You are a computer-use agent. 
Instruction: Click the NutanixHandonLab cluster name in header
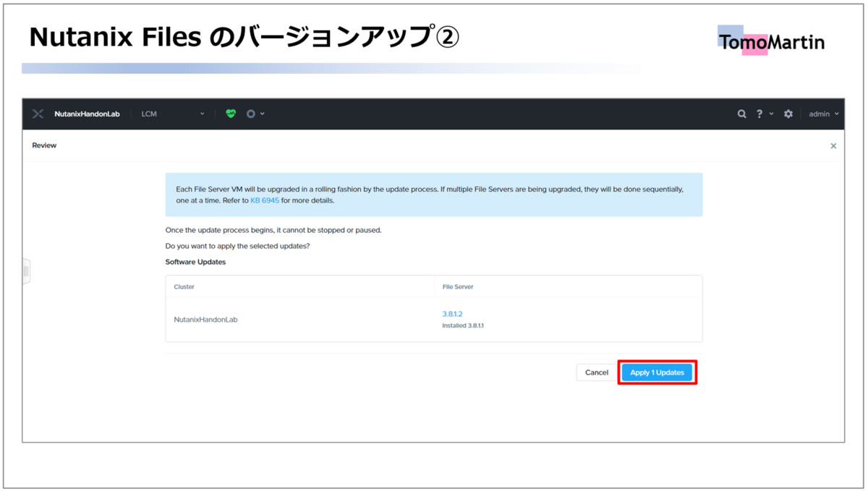tap(87, 114)
